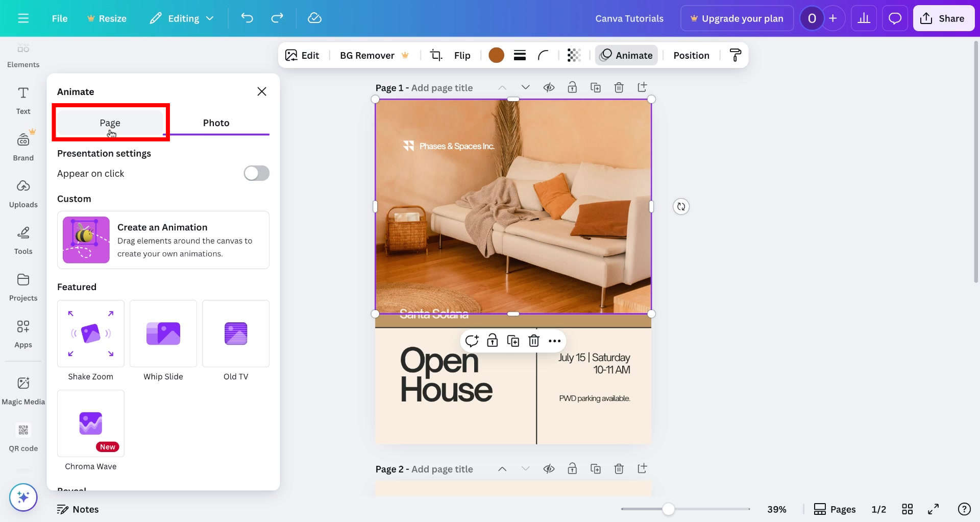The width and height of the screenshot is (980, 522).
Task: Enable Appear on click
Action: pyautogui.click(x=256, y=173)
